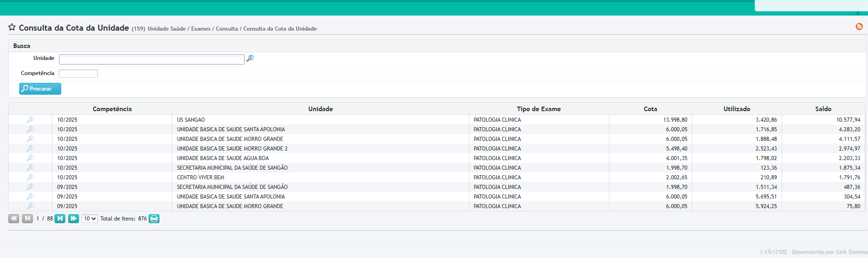The image size is (868, 258).
Task: Focus the Unidade text field
Action: click(x=151, y=59)
